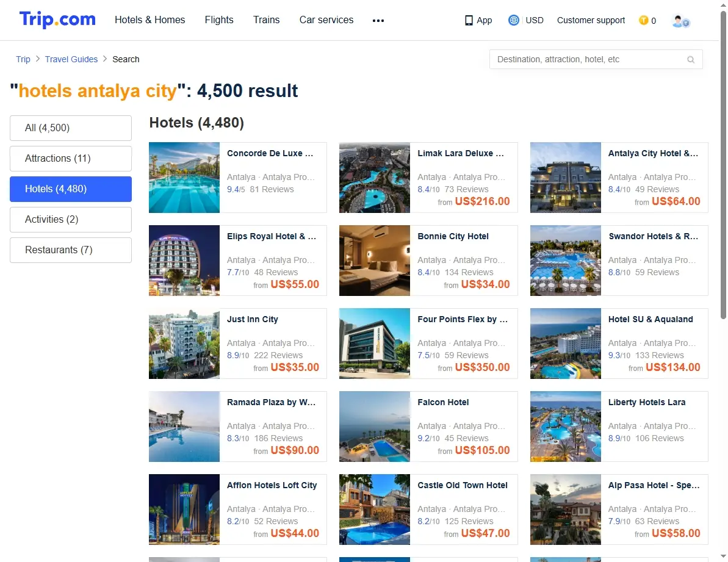This screenshot has height=562, width=728.
Task: Open Swandor Hotels resort photo
Action: [x=566, y=261]
